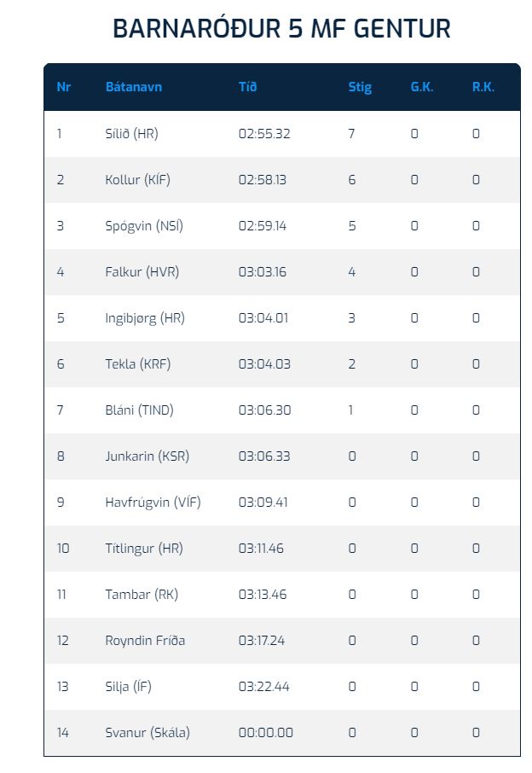Open Ingibjørg (HR) boat entry
This screenshot has width=532, height=773.
(x=145, y=318)
